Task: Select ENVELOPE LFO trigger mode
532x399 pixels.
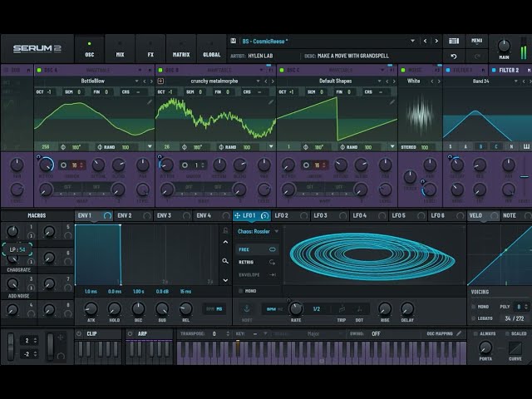Action: coord(257,275)
